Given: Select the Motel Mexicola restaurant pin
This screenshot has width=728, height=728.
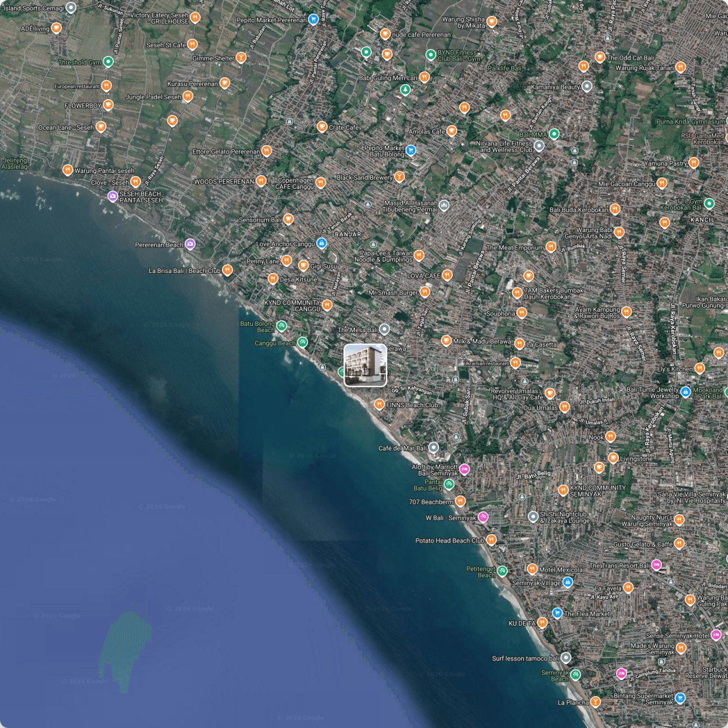Looking at the screenshot, I should (532, 569).
